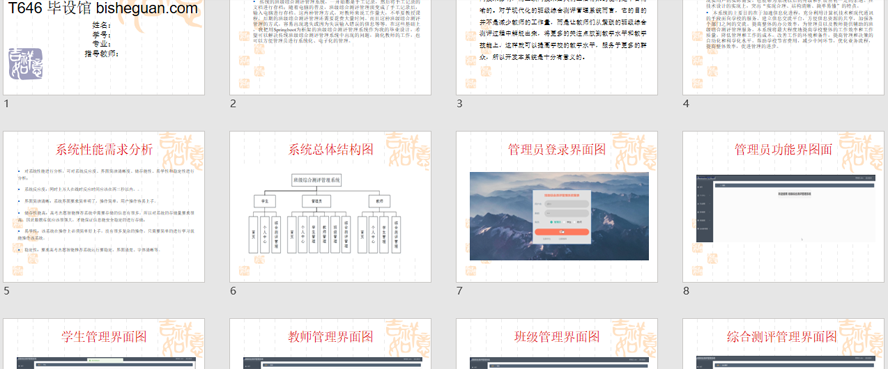Select slide 4 thumbnail
The height and width of the screenshot is (369, 888).
pyautogui.click(x=783, y=48)
